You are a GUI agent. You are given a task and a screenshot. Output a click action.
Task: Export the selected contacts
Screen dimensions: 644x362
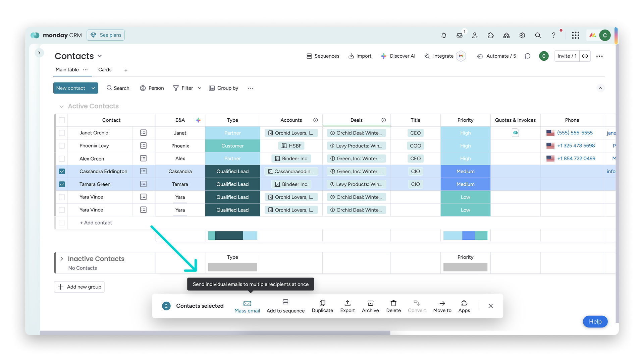347,306
